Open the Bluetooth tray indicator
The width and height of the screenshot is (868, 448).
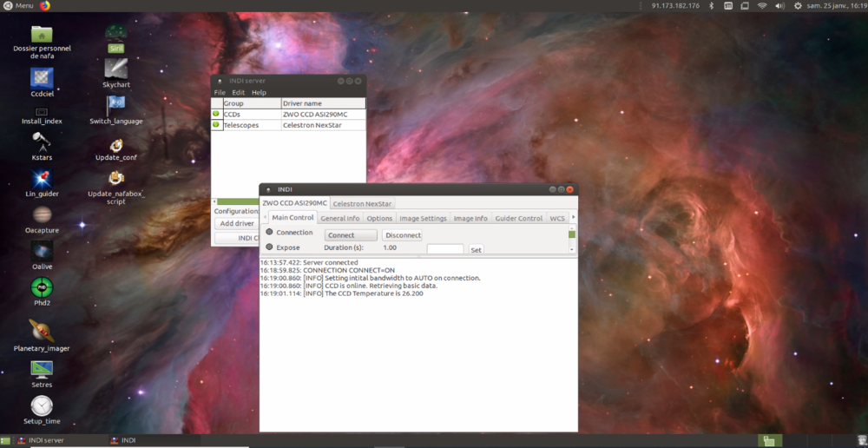coord(712,5)
